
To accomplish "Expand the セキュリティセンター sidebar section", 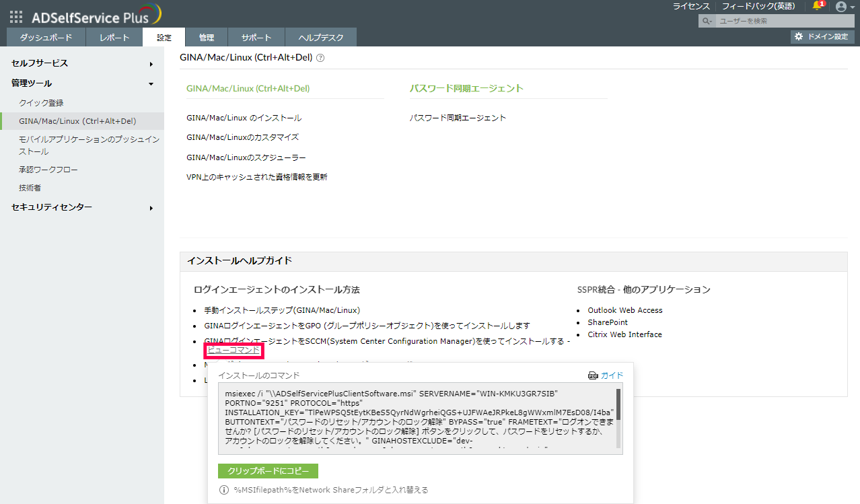I will [x=82, y=207].
